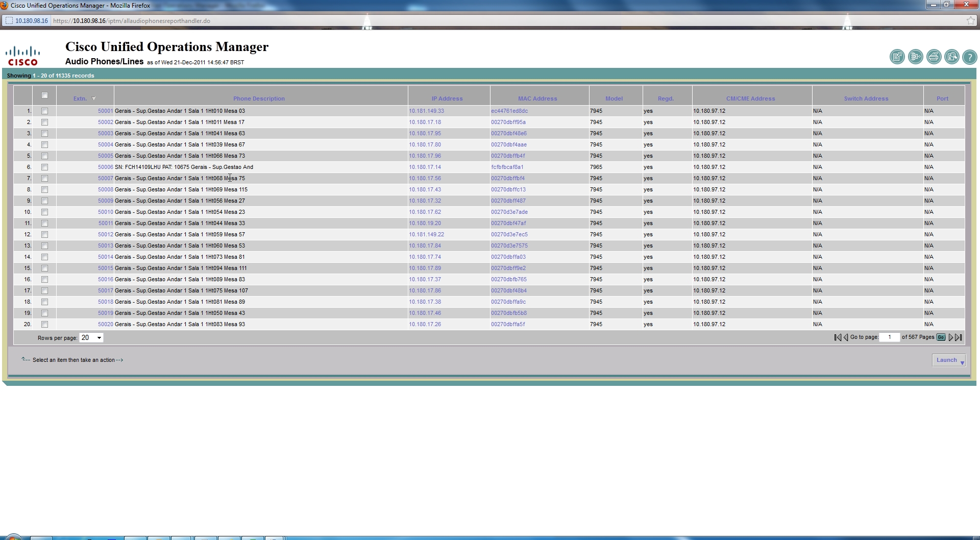Viewport: 980px width, 540px height.
Task: Expand the Launch action menu
Action: 949,360
